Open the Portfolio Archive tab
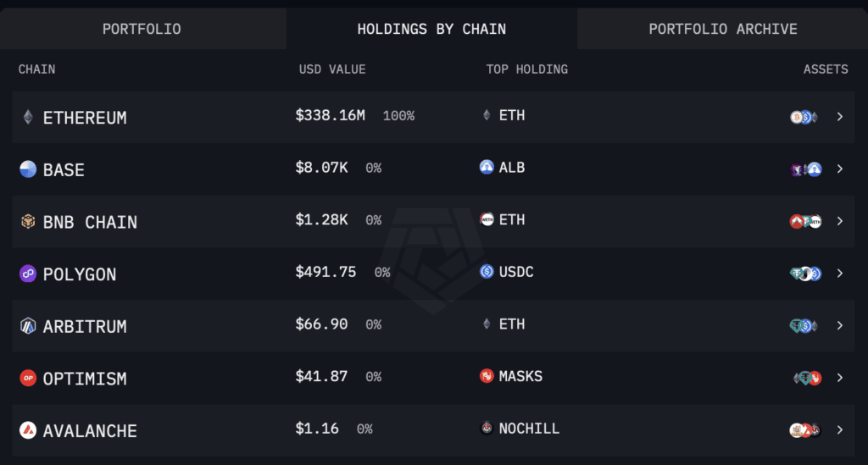The width and height of the screenshot is (868, 465). (723, 29)
